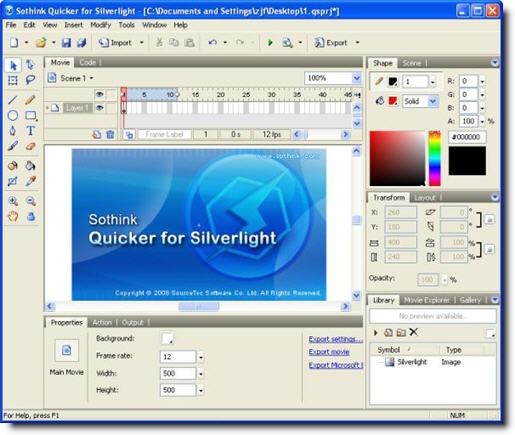The image size is (515, 435).
Task: Play the movie with green arrow
Action: click(x=270, y=43)
